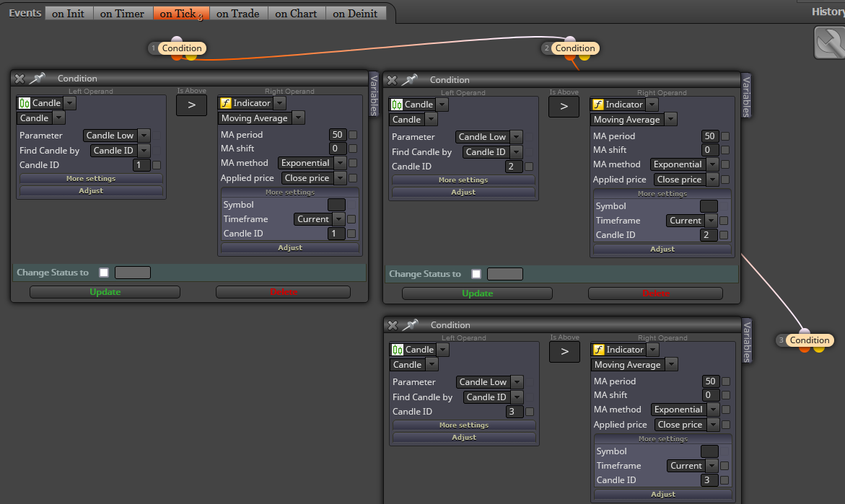Open Close price dropdown in first panel
This screenshot has width=845, height=504.
340,177
